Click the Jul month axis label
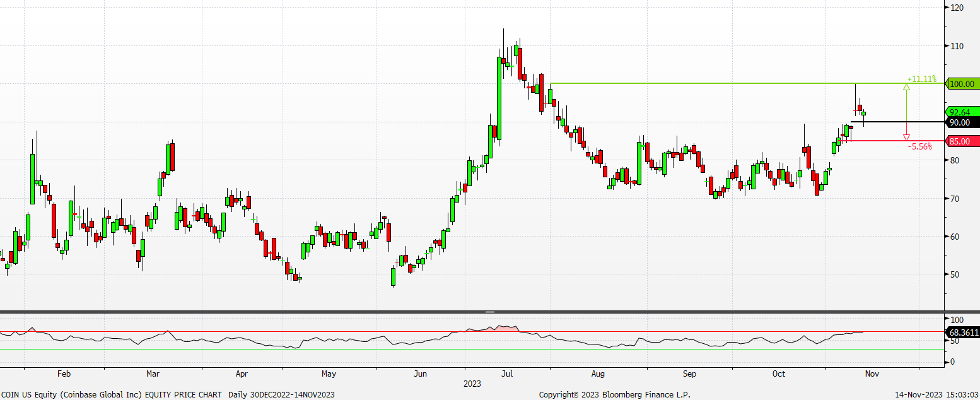The image size is (980, 400). pyautogui.click(x=508, y=374)
